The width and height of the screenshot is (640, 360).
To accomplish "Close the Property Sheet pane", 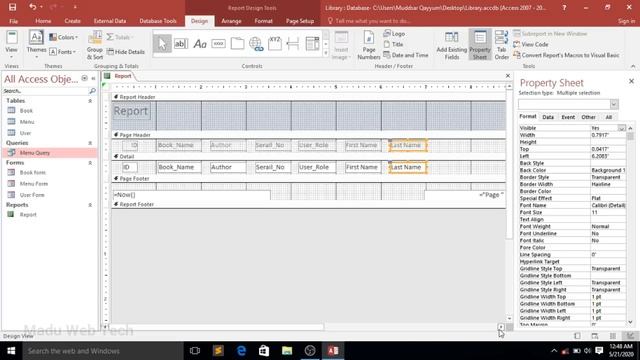I will tap(631, 81).
